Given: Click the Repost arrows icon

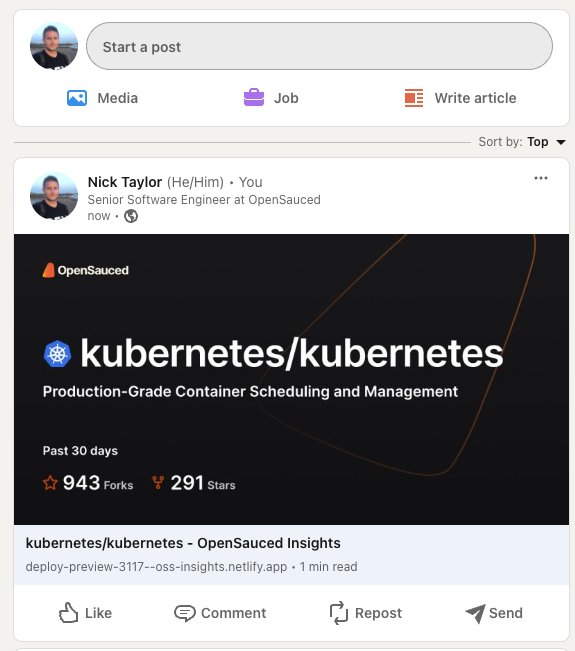Looking at the screenshot, I should (x=339, y=613).
